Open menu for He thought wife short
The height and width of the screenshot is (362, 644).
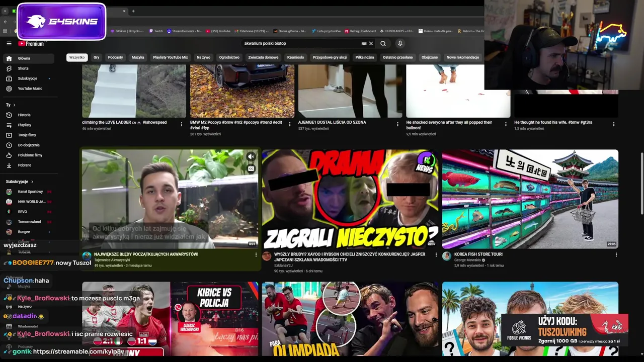(613, 124)
